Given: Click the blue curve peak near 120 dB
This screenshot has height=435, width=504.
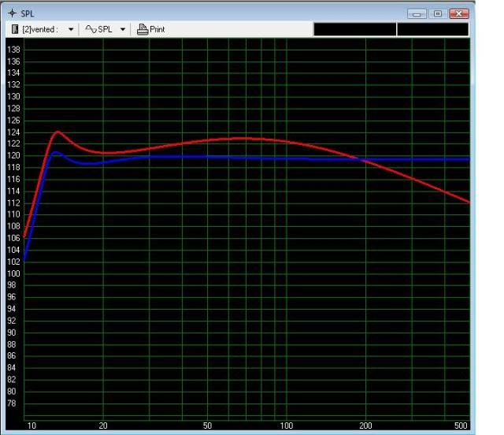Looking at the screenshot, I should [56, 153].
